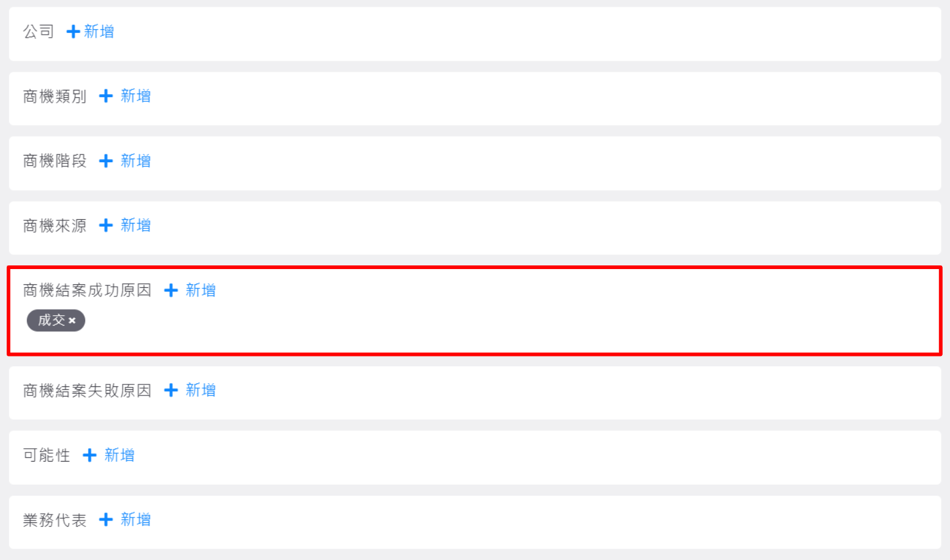Click 新增 text next to 商機結案成功原因

pyautogui.click(x=201, y=290)
